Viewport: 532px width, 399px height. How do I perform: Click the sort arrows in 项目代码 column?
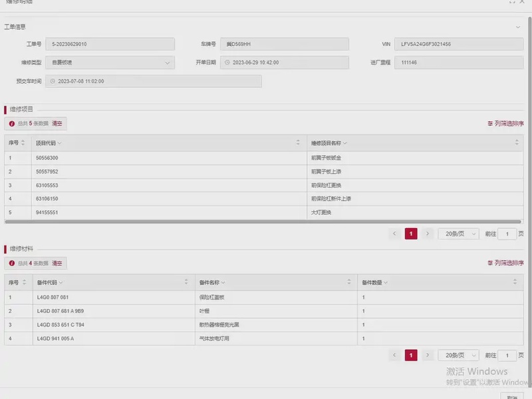298,143
